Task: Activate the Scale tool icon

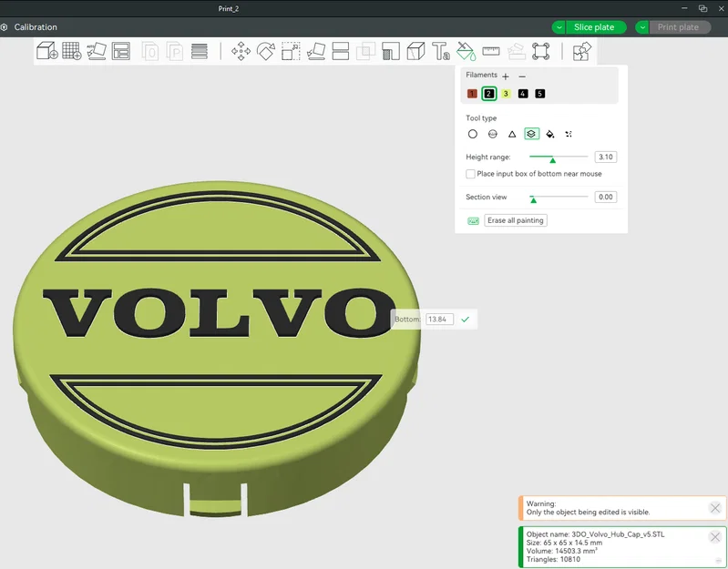Action: (x=291, y=51)
